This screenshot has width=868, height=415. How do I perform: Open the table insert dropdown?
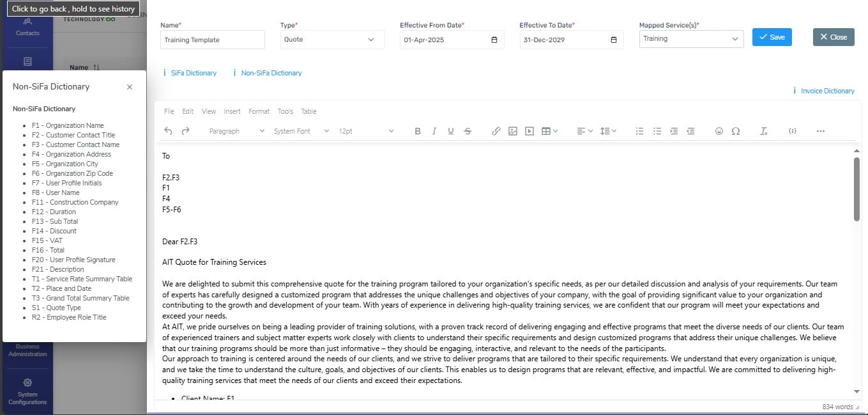point(549,131)
